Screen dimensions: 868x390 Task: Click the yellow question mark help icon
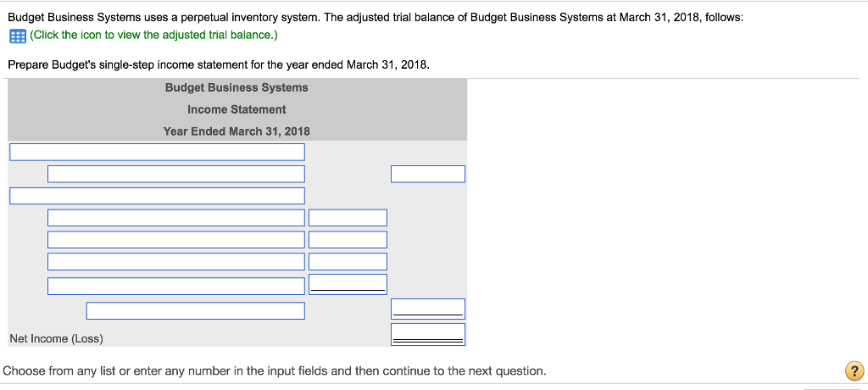(854, 370)
